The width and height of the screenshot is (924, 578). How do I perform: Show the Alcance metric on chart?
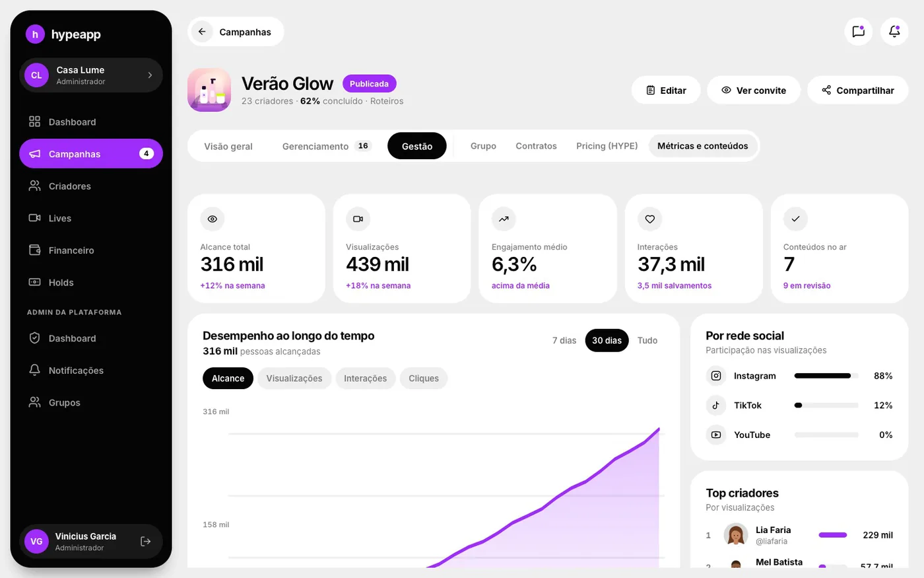click(228, 379)
